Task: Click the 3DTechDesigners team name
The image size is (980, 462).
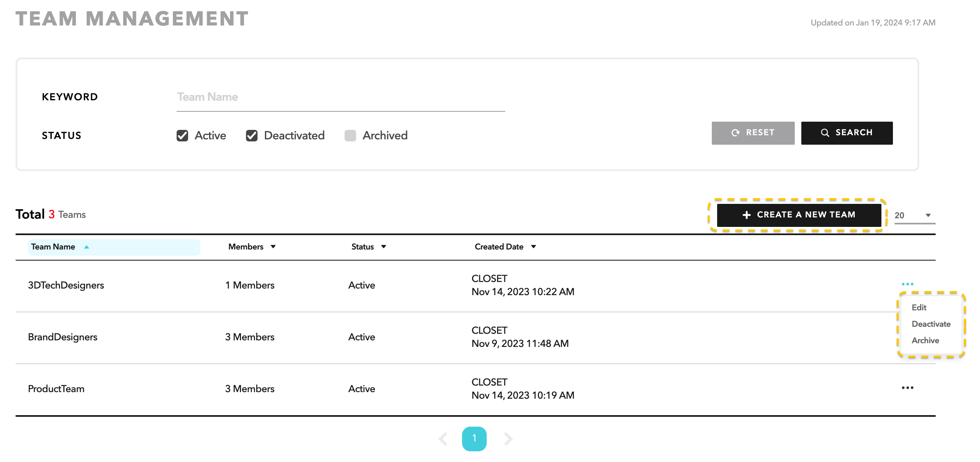Action: click(x=66, y=285)
